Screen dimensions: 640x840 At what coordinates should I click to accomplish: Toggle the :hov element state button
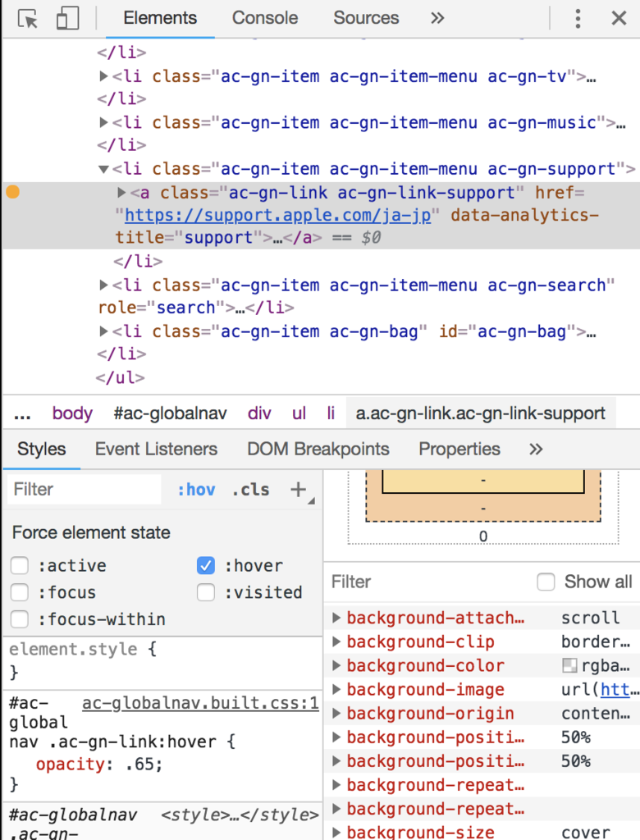[196, 489]
